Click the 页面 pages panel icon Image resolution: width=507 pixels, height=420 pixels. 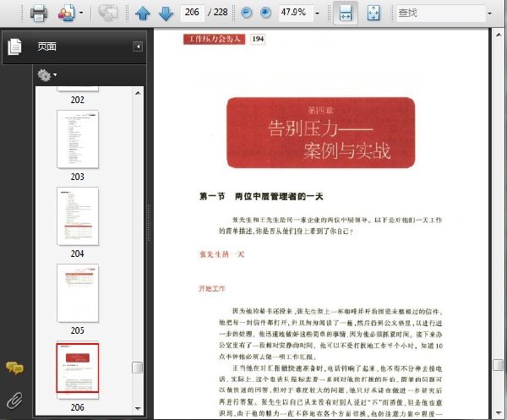pyautogui.click(x=14, y=46)
